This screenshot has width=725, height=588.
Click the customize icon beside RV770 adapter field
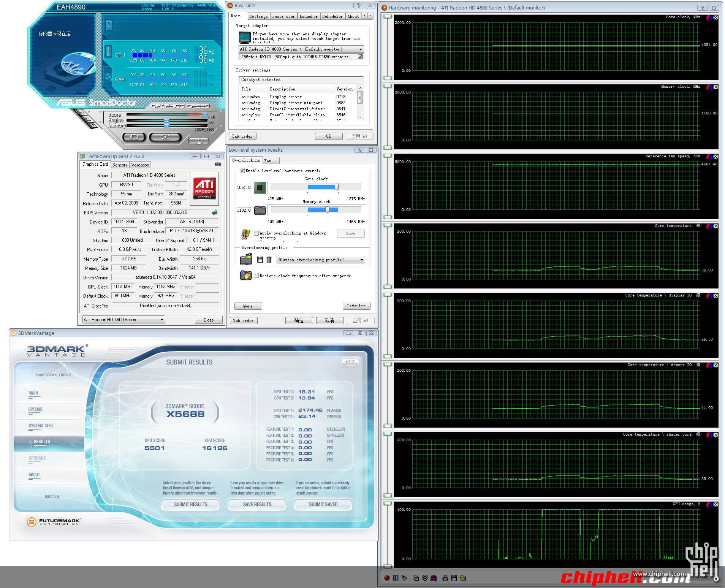click(x=360, y=57)
